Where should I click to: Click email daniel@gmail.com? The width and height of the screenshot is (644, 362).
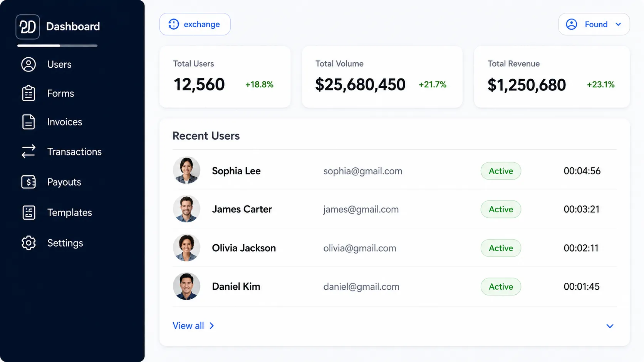[x=361, y=287]
